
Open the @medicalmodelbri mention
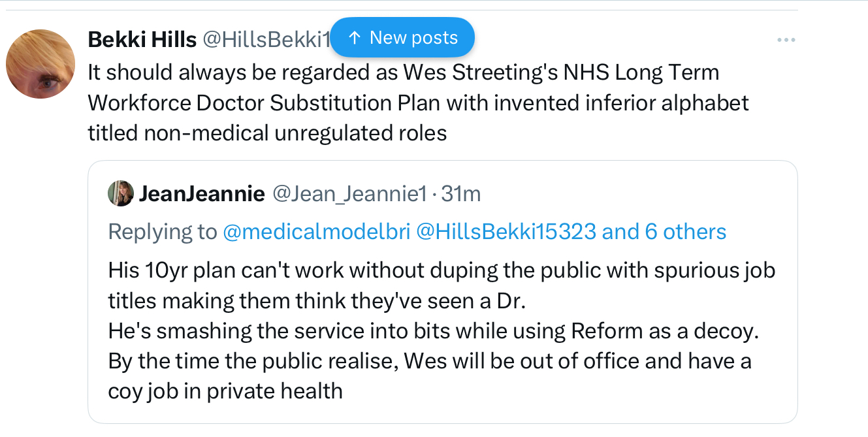[316, 231]
